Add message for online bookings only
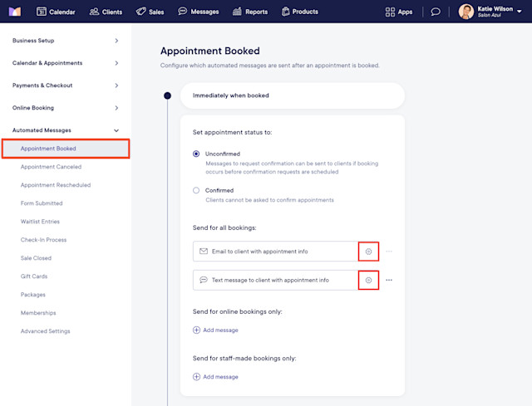Image resolution: width=532 pixels, height=406 pixels. point(215,330)
